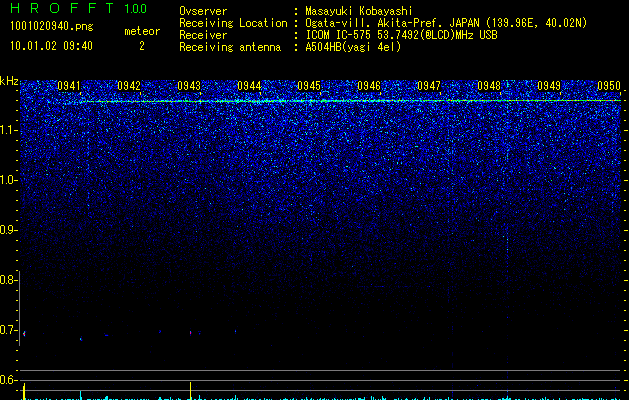Screen dimensions: 629x400
Task: Click the 0.8 kHz axis label
Action: [x=6, y=280]
